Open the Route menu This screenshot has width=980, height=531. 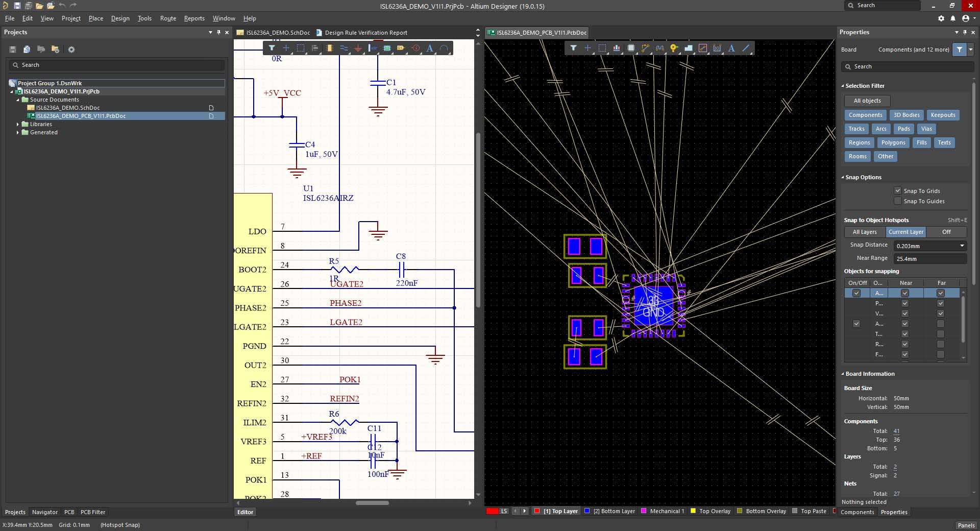[x=168, y=18]
